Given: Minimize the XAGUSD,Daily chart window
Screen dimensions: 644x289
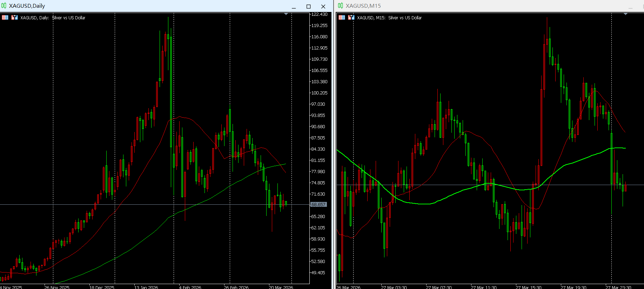Looking at the screenshot, I should coord(294,6).
